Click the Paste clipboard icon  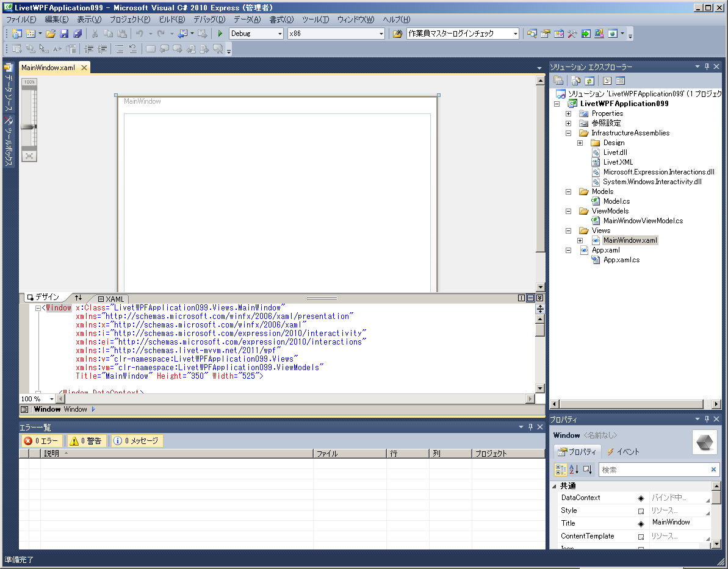[x=122, y=34]
